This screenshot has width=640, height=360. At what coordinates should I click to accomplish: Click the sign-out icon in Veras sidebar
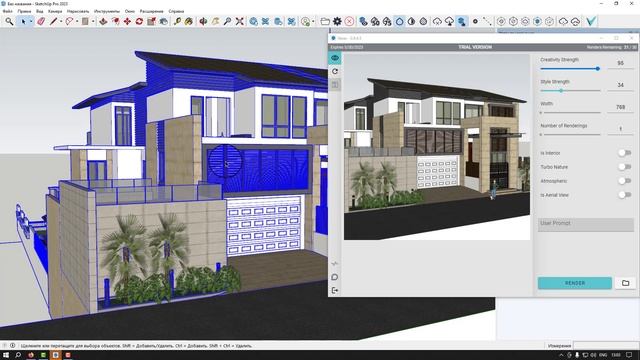[x=335, y=290]
